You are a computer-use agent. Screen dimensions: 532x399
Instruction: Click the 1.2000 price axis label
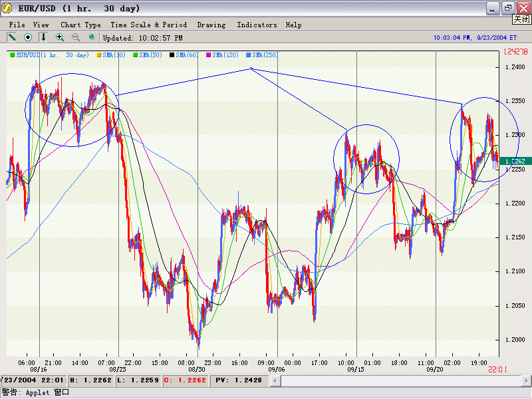[x=515, y=340]
